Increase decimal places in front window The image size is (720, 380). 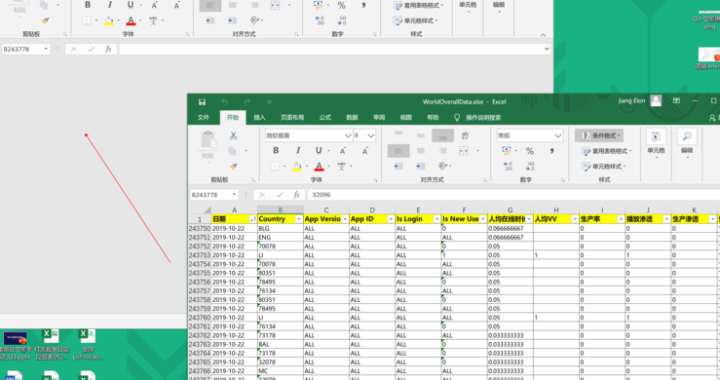point(508,166)
